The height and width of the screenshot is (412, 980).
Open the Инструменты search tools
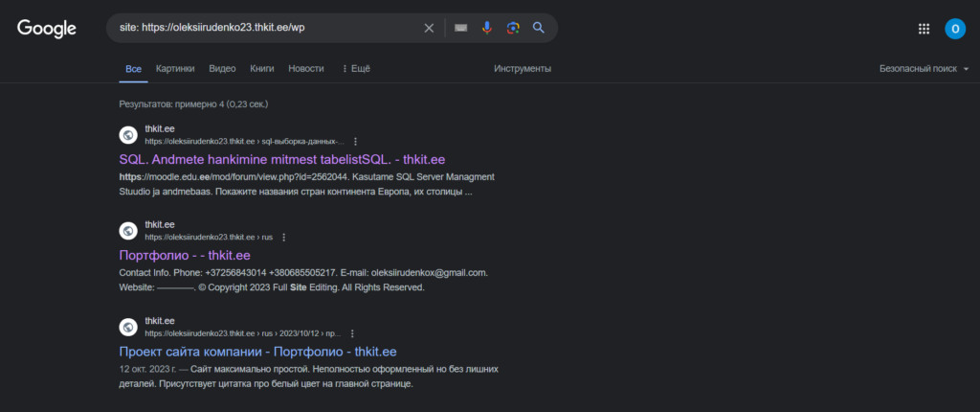523,69
